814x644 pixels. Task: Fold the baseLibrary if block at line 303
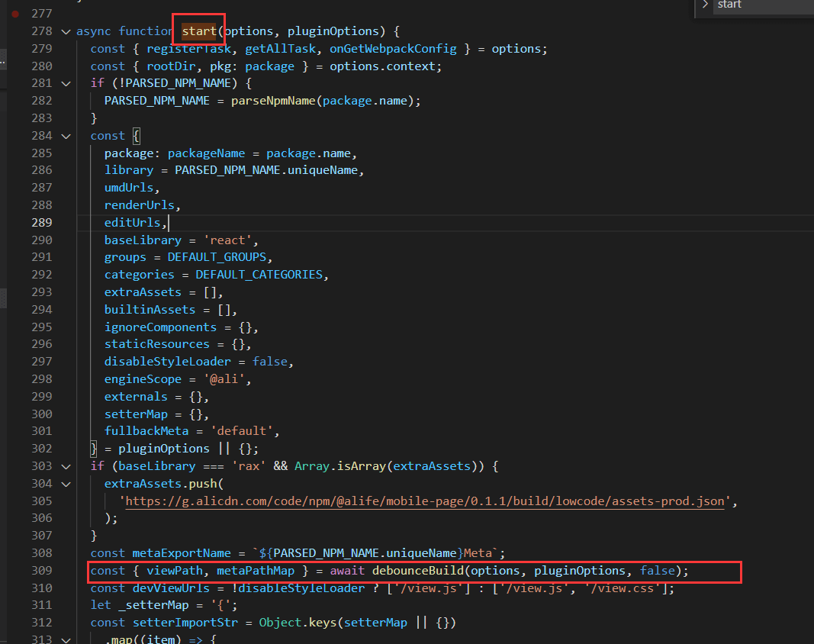coord(66,466)
